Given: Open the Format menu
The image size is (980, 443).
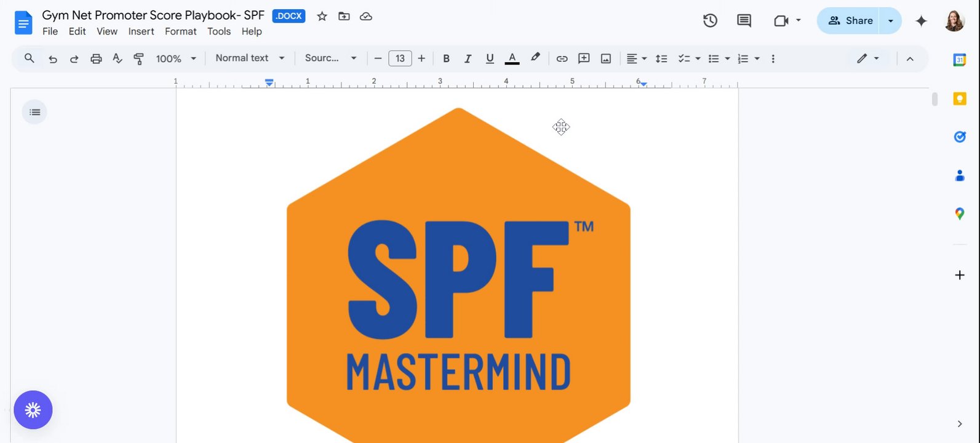Looking at the screenshot, I should point(181,31).
